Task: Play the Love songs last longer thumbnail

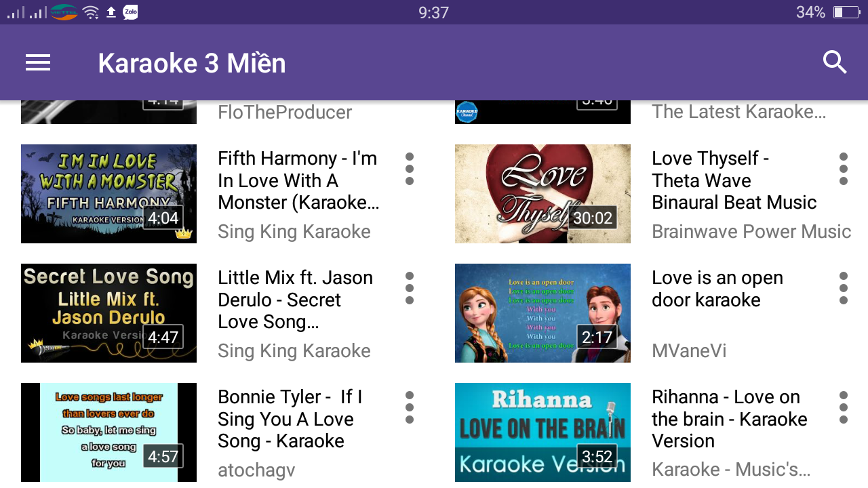Action: [x=108, y=432]
